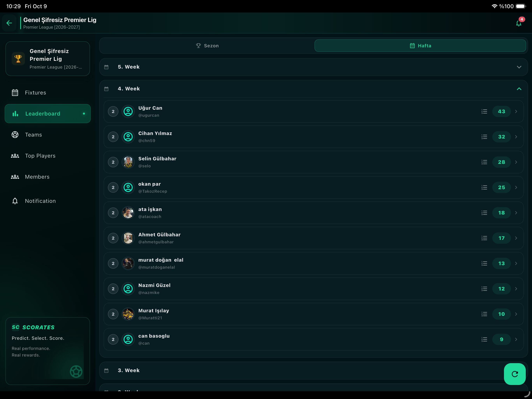This screenshot has width=532, height=399.
Task: Switch to the Hafta tab
Action: (420, 46)
